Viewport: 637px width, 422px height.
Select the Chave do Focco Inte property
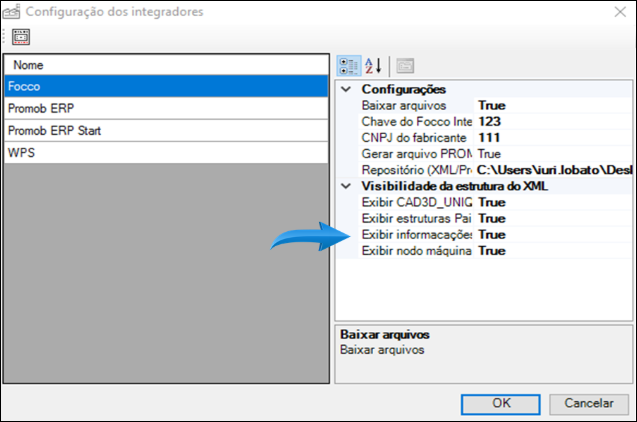point(416,121)
